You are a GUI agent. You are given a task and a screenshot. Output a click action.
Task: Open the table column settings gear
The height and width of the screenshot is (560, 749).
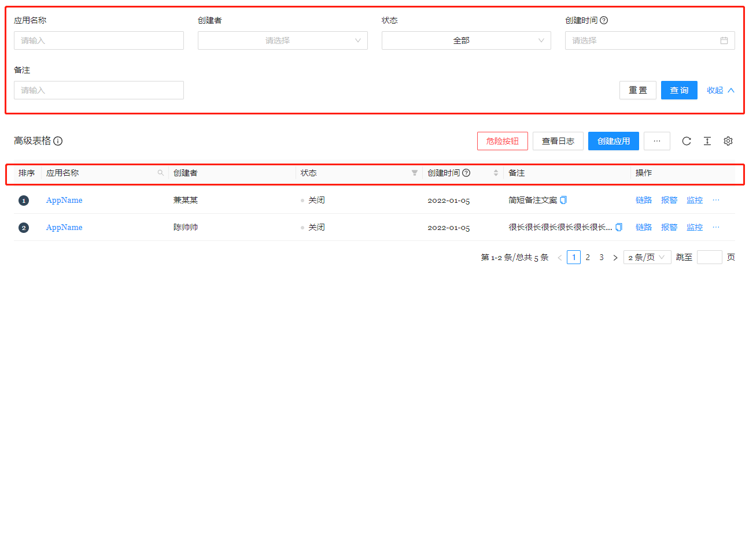click(x=728, y=141)
